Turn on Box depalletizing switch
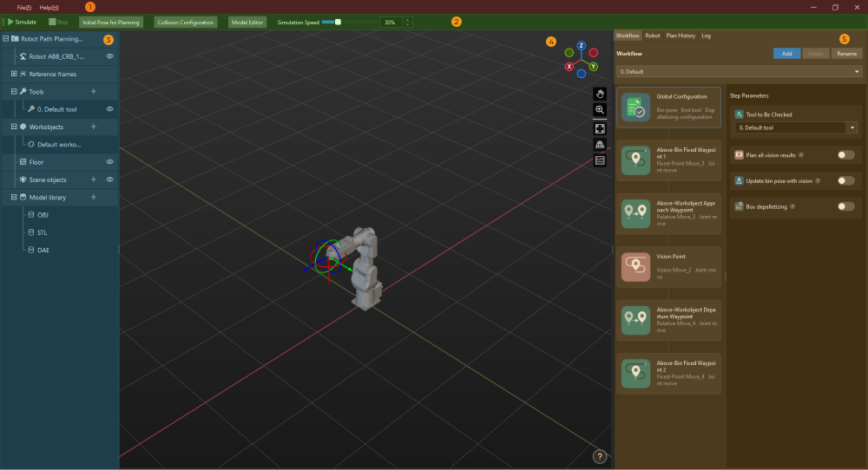The image size is (868, 470). click(x=845, y=206)
